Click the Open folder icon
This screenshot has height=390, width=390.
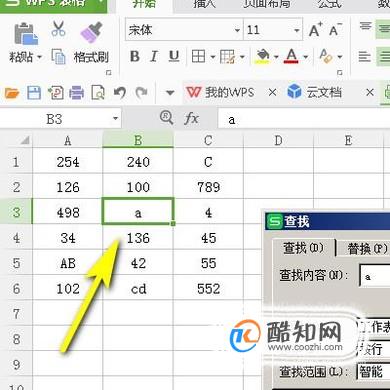(12, 93)
